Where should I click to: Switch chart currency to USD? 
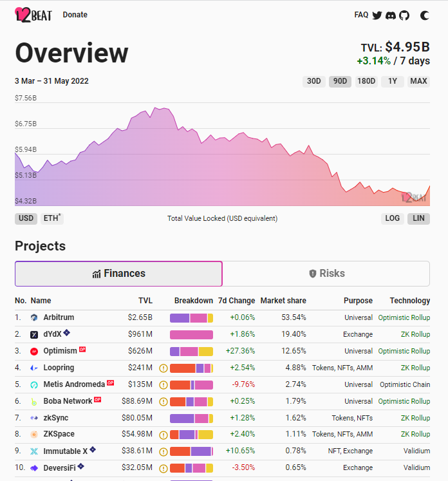26,219
